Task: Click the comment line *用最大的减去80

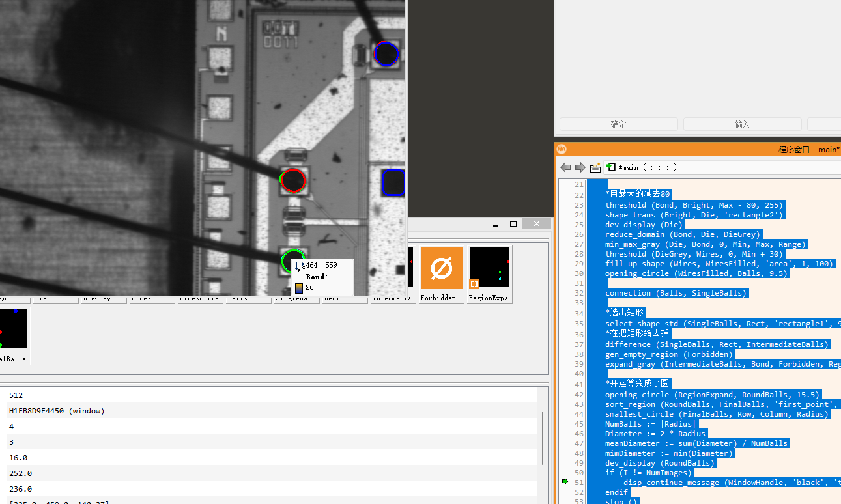Action: coord(637,193)
